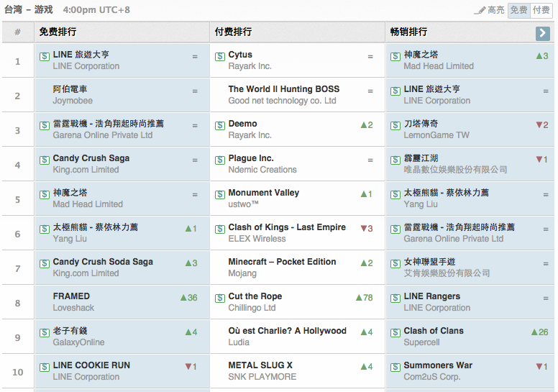Click purchase icon beside 女神聯盟手遊
558x392 pixels.
395,263
